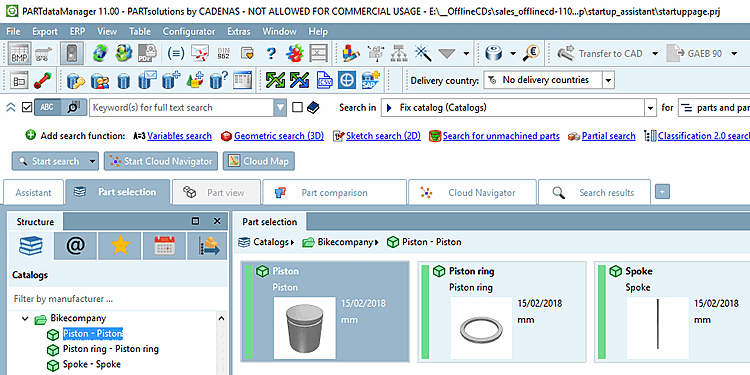Open the Transfer to CAD dropdown arrow

click(x=655, y=53)
